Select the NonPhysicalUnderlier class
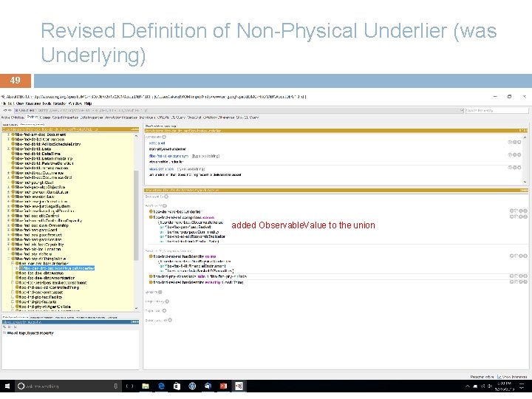The height and width of the screenshot is (399, 532). pyautogui.click(x=57, y=268)
